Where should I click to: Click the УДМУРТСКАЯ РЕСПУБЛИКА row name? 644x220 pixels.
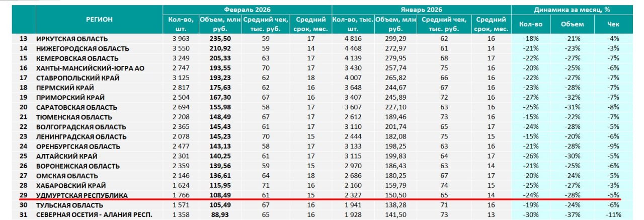82,195
